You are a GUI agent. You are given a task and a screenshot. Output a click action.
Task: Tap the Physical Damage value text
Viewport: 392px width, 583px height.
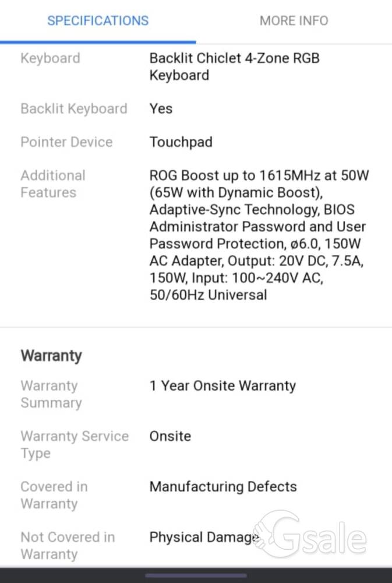204,538
